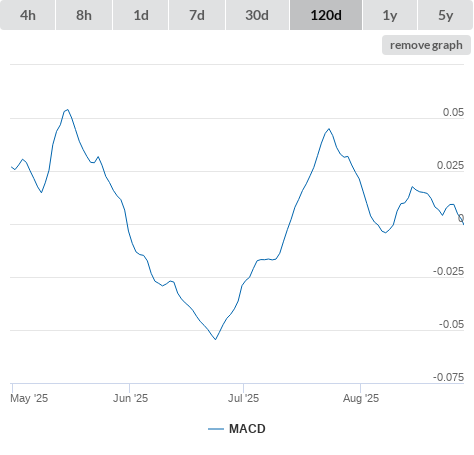Click the Jul '25 axis tick label
Viewport: 474px width, 455px height.
tap(243, 398)
